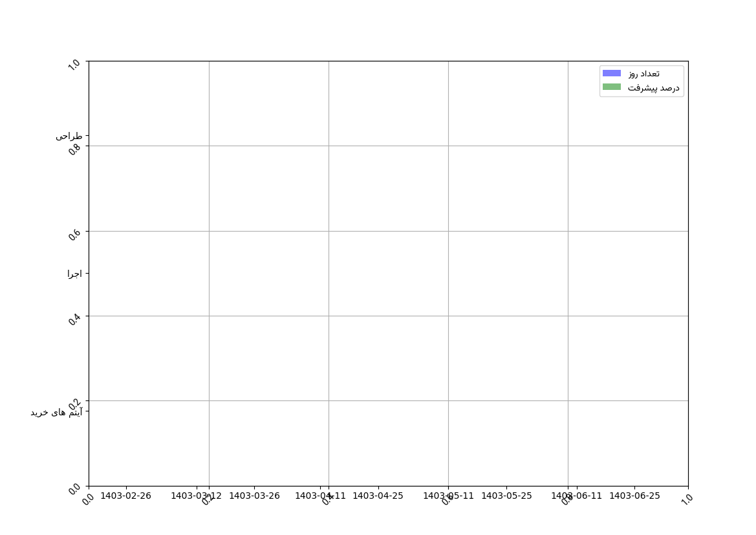Click the آیتم های خرید category label
Screen dimensions: 756x535
point(56,412)
